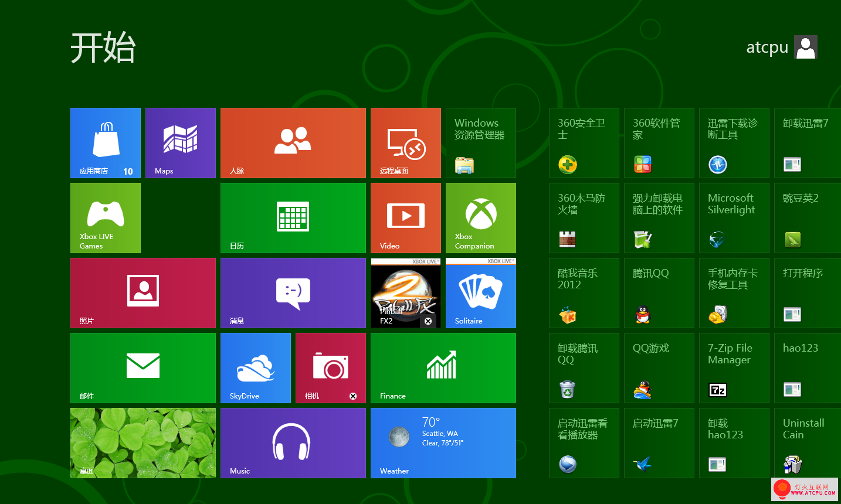Image resolution: width=841 pixels, height=504 pixels.
Task: Launch the Music headphones tile
Action: click(x=293, y=442)
